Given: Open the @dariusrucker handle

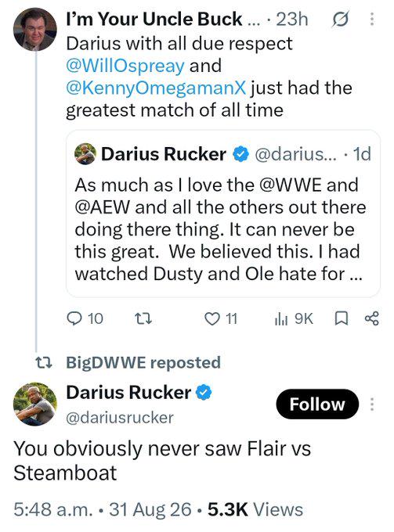Looking at the screenshot, I should coord(120,418).
